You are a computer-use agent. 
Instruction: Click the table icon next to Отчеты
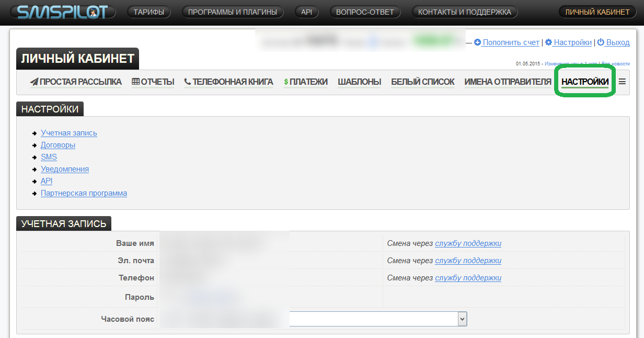pyautogui.click(x=135, y=82)
